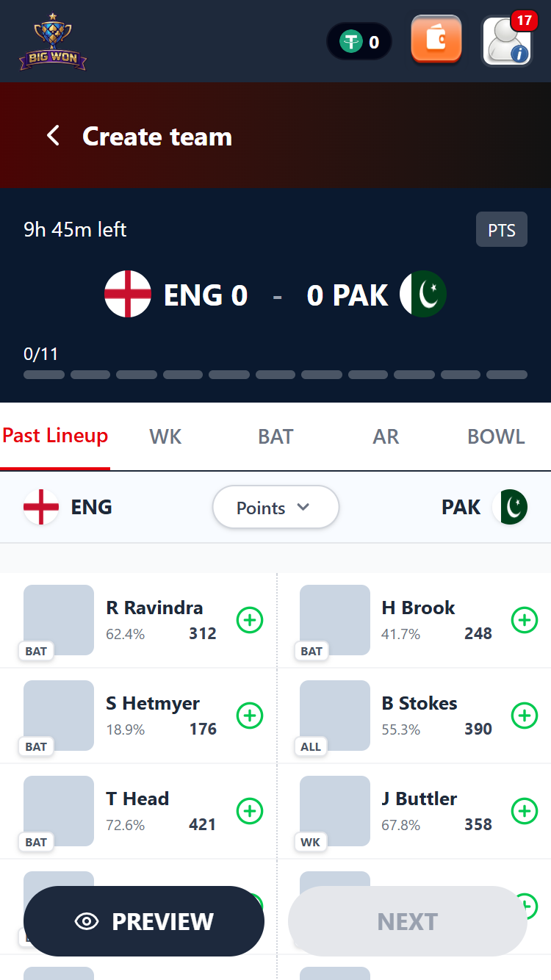Add S Hetmyer to the team
The image size is (551, 980).
click(250, 716)
